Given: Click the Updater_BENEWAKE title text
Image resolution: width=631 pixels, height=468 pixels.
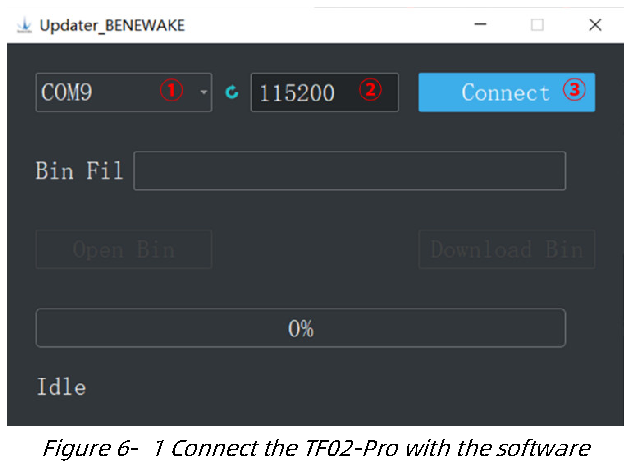Looking at the screenshot, I should coord(112,25).
